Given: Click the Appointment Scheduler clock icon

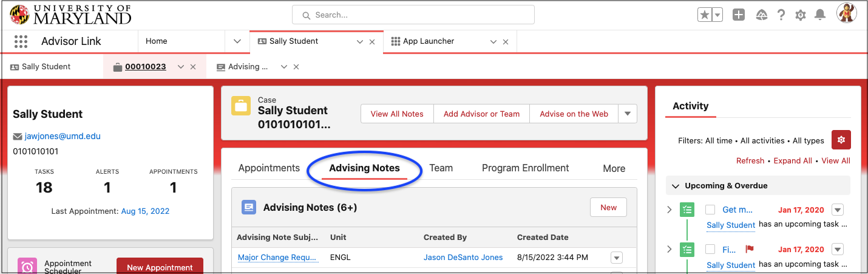Looking at the screenshot, I should pos(27,267).
